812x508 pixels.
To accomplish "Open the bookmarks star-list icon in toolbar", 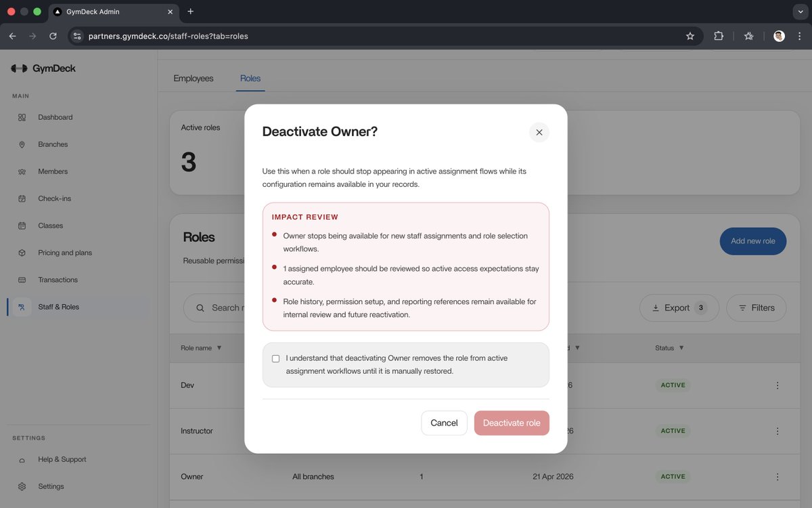I will [748, 36].
